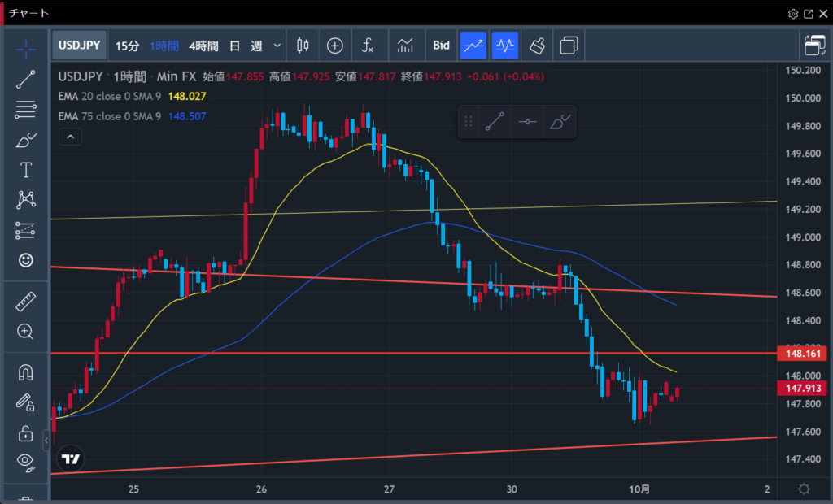Hide all drawings with eye icon

click(26, 463)
